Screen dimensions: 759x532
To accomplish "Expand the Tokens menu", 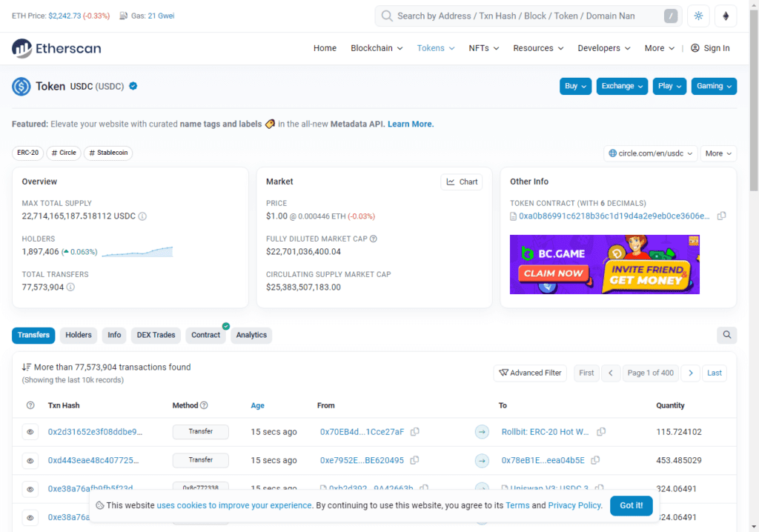I will click(x=436, y=48).
